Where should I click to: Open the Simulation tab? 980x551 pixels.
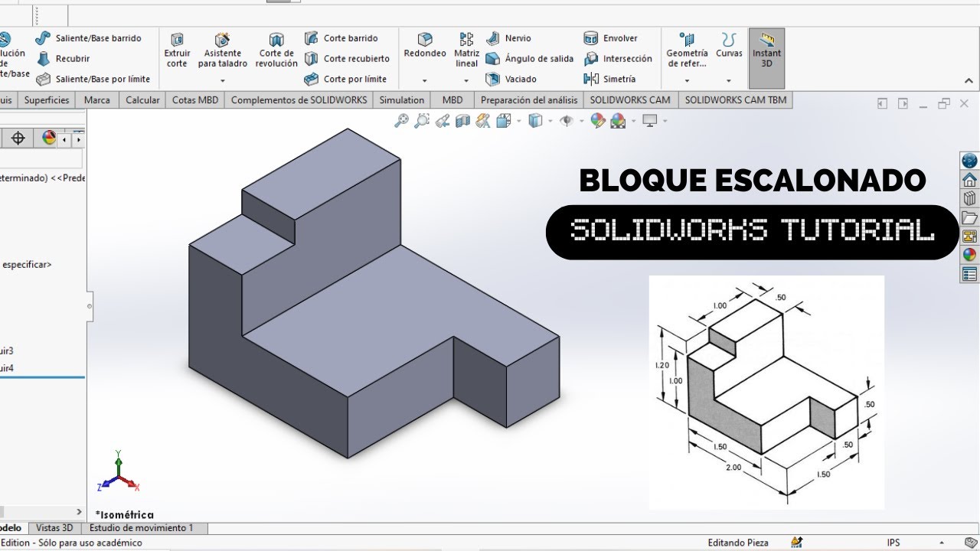402,99
